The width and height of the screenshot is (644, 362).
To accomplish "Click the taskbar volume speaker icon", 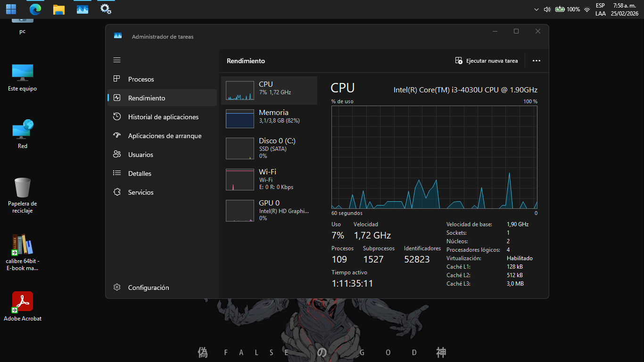I will coord(547,9).
